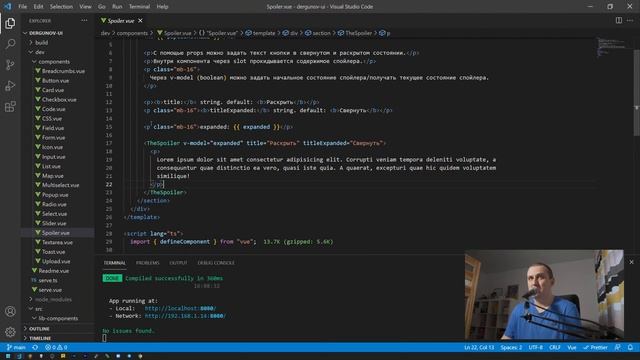
Task: Change line endings via CRLF item
Action: (555, 347)
